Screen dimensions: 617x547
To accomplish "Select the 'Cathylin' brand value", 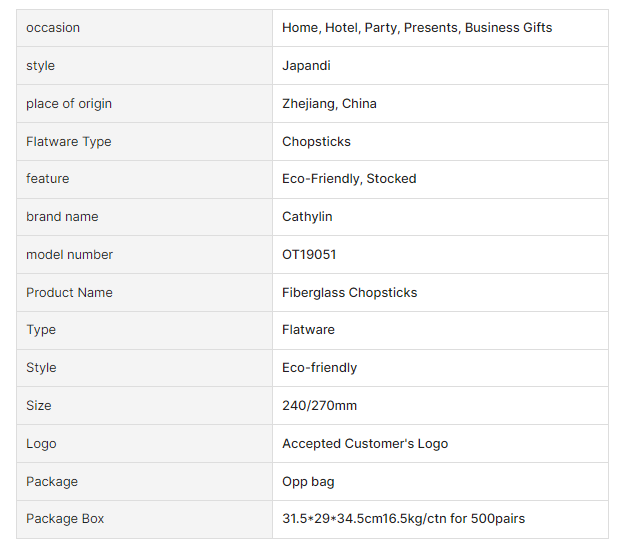I will (307, 217).
